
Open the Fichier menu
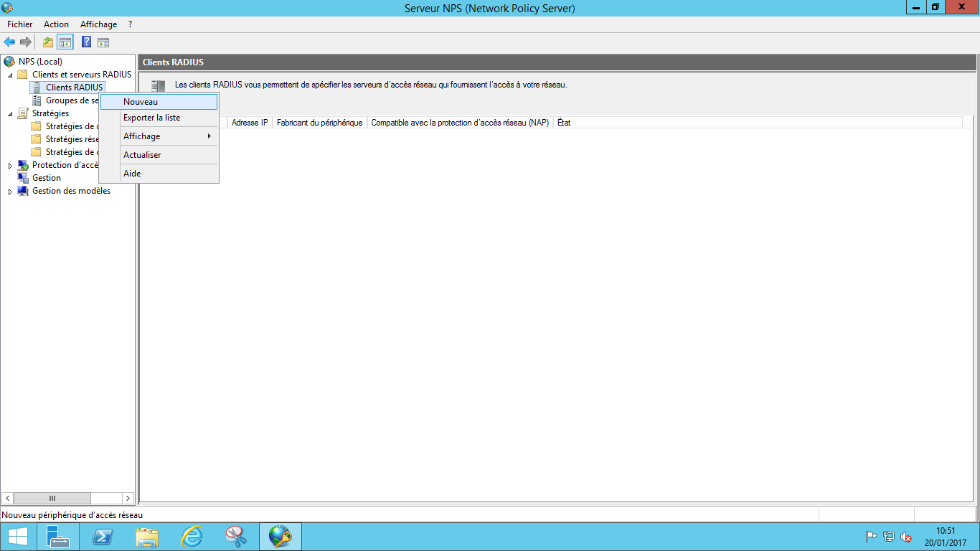(19, 24)
